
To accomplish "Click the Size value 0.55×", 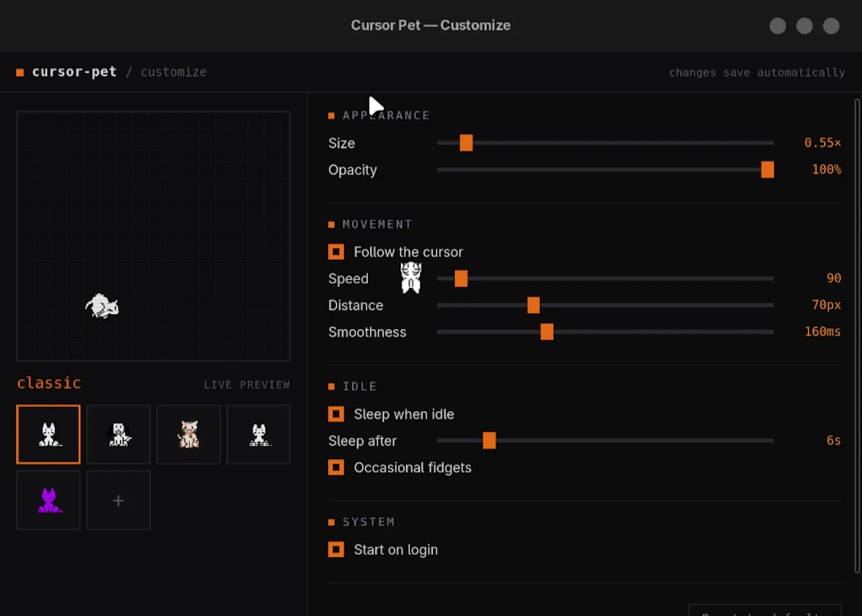I will [822, 143].
